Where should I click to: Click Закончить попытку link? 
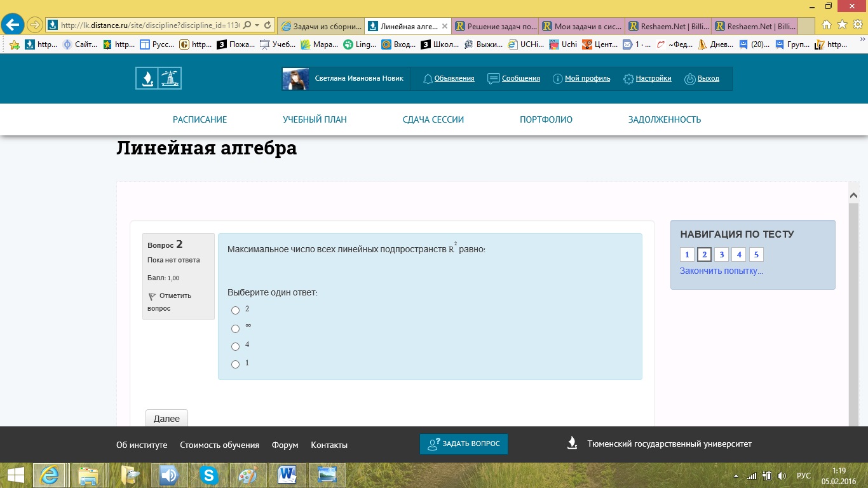(721, 271)
